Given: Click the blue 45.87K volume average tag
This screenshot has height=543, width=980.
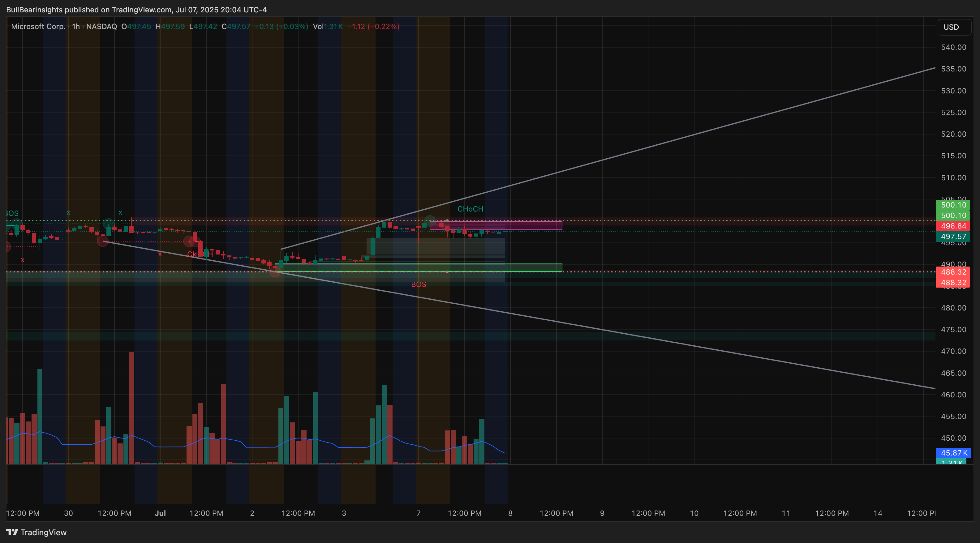Looking at the screenshot, I should point(953,453).
